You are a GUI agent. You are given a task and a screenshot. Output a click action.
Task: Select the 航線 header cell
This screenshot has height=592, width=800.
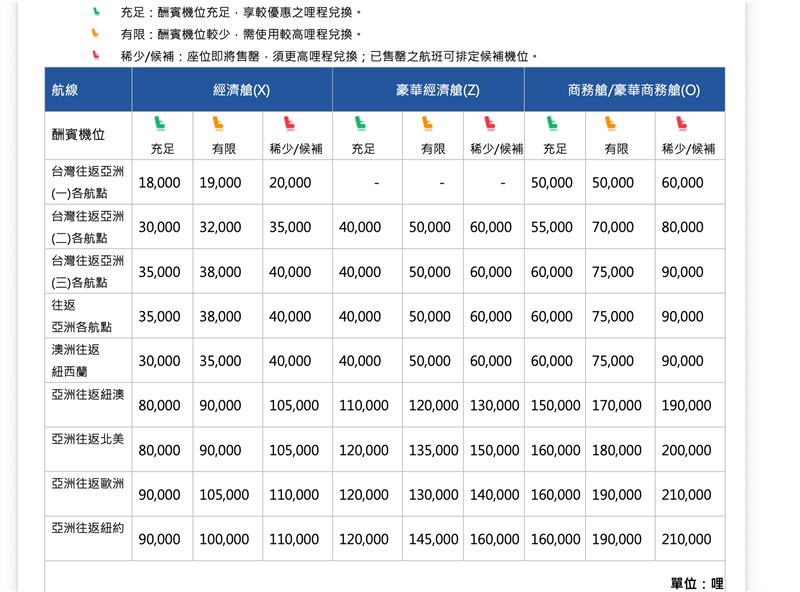point(88,90)
